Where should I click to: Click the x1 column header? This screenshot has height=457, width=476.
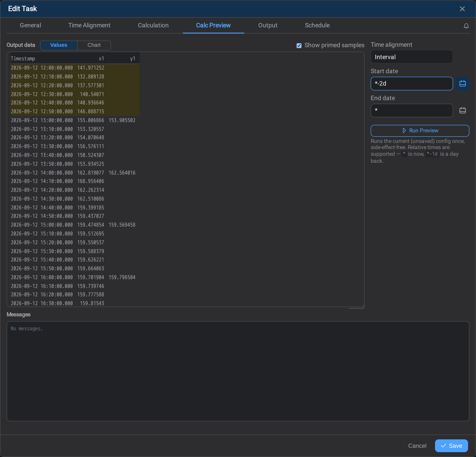pyautogui.click(x=101, y=59)
